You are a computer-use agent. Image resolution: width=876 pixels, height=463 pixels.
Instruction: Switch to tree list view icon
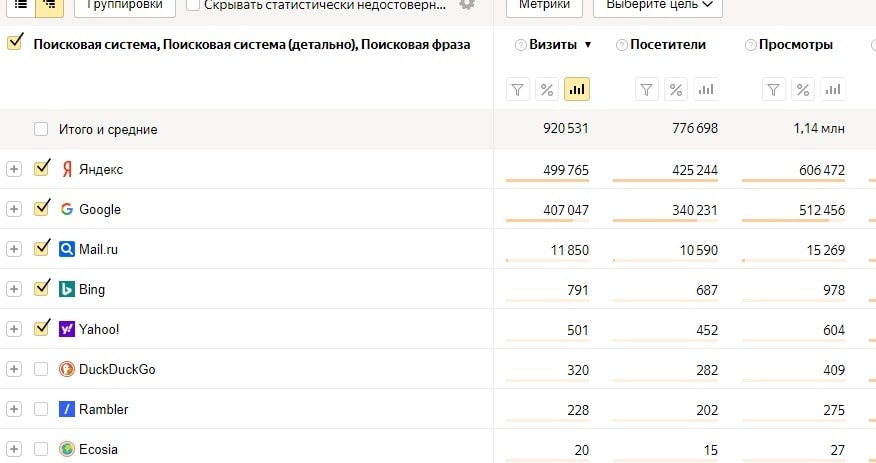click(49, 6)
